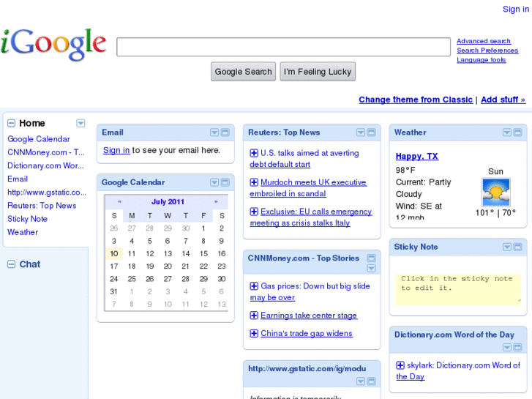Click Sign in link in Email gadget

116,150
